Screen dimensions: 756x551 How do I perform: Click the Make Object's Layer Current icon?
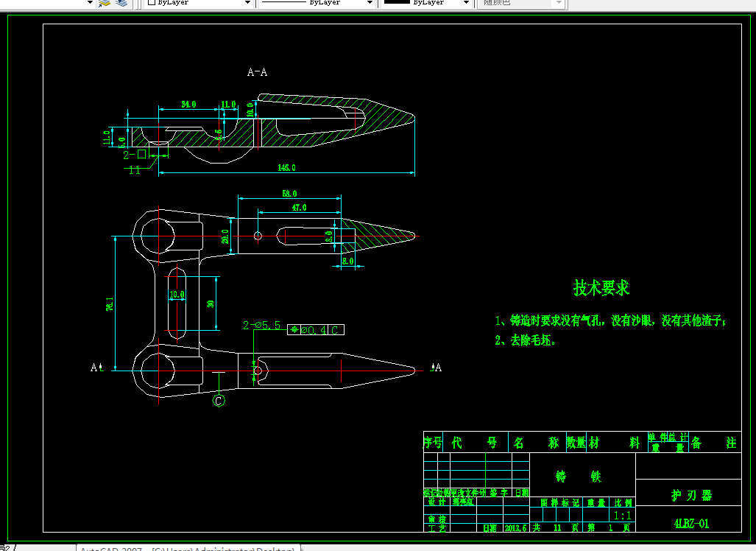point(105,3)
